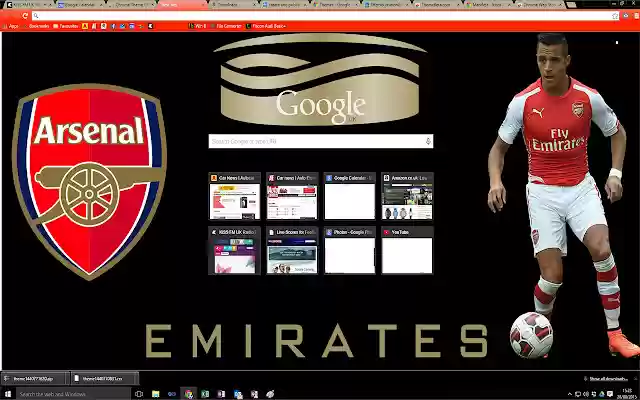Open Excel from the taskbar
Screen dimensions: 640x400
[x=205, y=394]
